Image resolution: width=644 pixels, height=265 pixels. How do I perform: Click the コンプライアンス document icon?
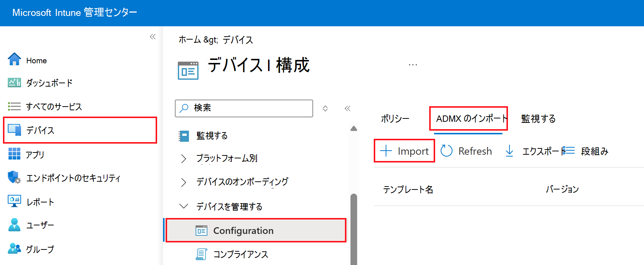pos(201,254)
